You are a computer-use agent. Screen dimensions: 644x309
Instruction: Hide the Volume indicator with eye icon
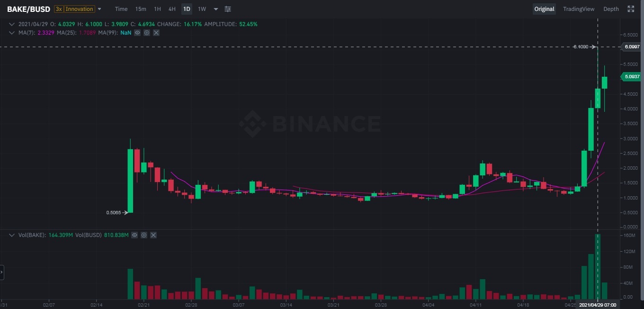[x=134, y=235]
